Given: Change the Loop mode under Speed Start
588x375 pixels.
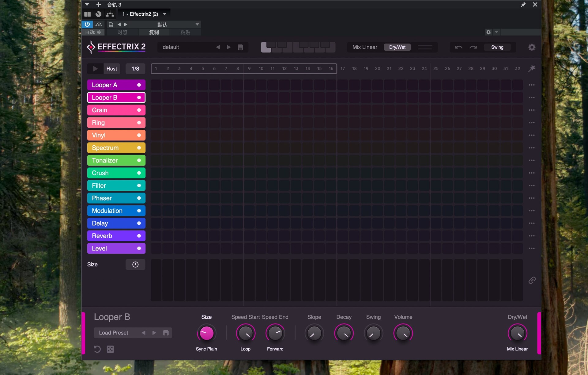Looking at the screenshot, I should [x=245, y=349].
